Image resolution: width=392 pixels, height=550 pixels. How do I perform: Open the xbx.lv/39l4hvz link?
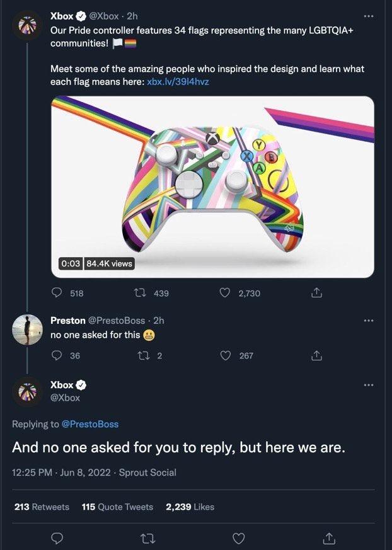pyautogui.click(x=178, y=82)
